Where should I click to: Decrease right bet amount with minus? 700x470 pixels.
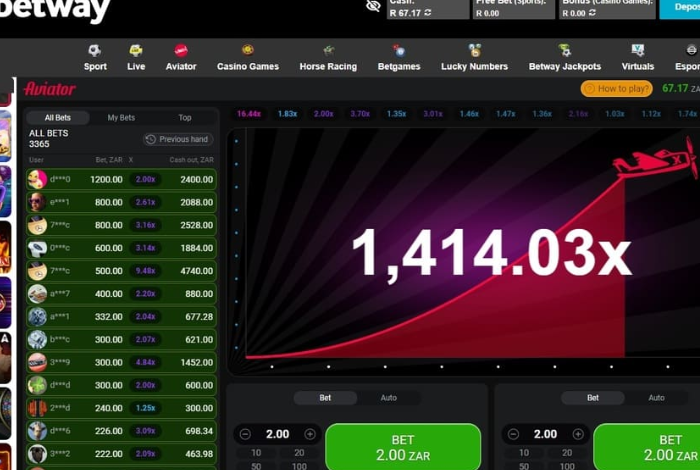coord(513,434)
